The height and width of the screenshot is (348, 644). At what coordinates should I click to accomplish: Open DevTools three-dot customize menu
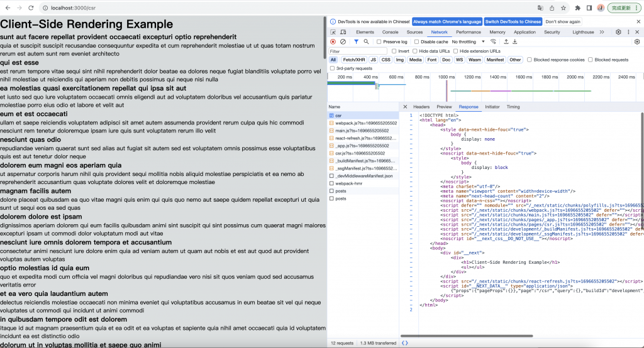tap(628, 32)
